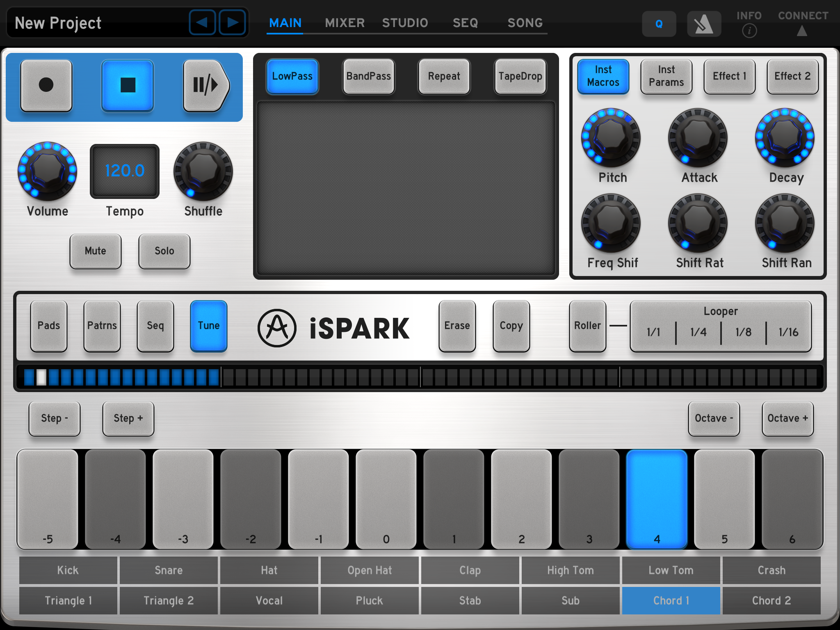
Task: Click the Copy button
Action: [511, 326]
